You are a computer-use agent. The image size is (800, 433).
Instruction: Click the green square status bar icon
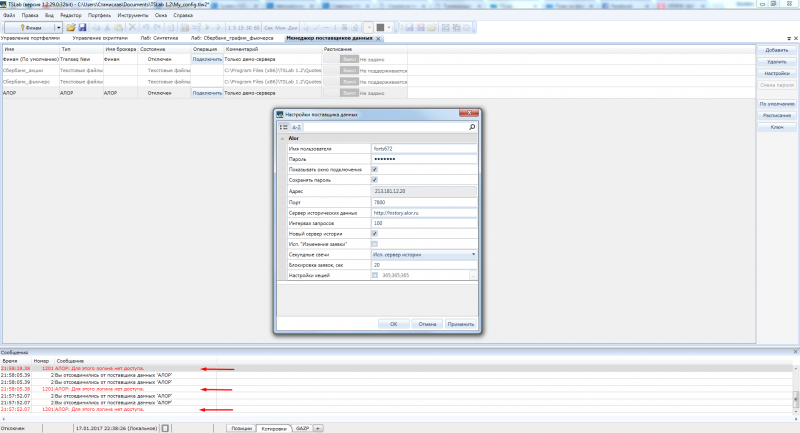coord(165,428)
